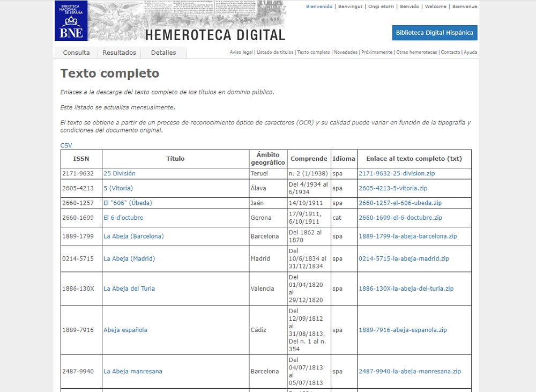Open Novedades link
Image resolution: width=536 pixels, height=392 pixels.
coord(346,53)
